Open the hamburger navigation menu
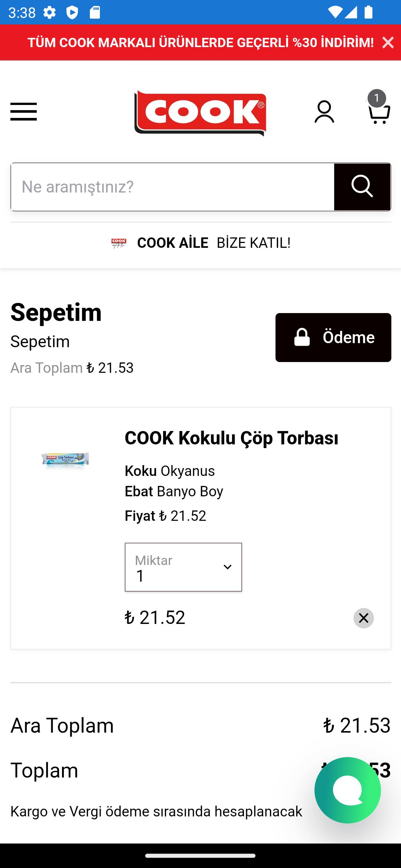 23,112
